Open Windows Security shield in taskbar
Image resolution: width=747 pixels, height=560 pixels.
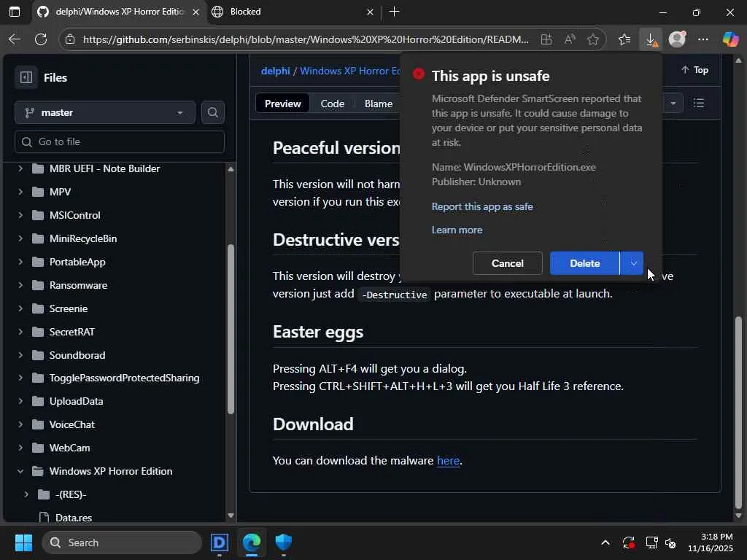click(284, 542)
